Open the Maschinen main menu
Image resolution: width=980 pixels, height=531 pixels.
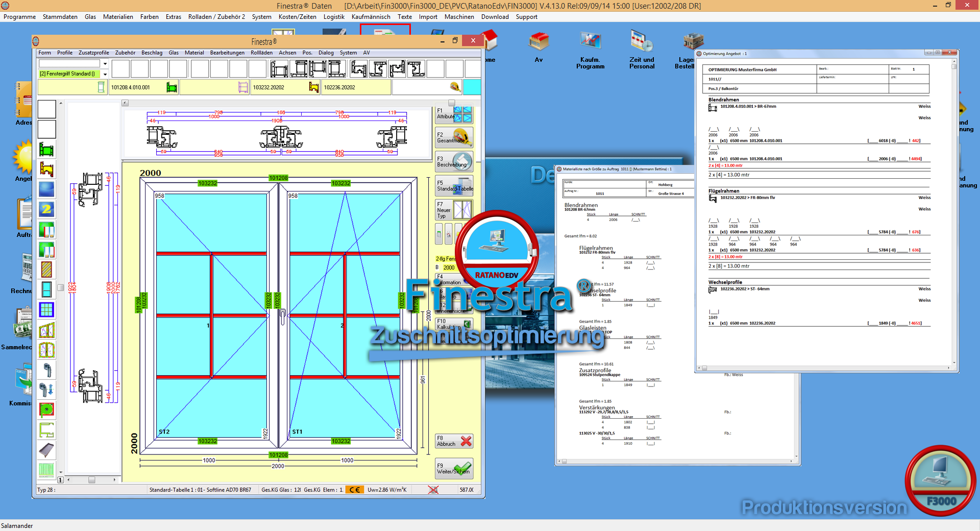[459, 17]
